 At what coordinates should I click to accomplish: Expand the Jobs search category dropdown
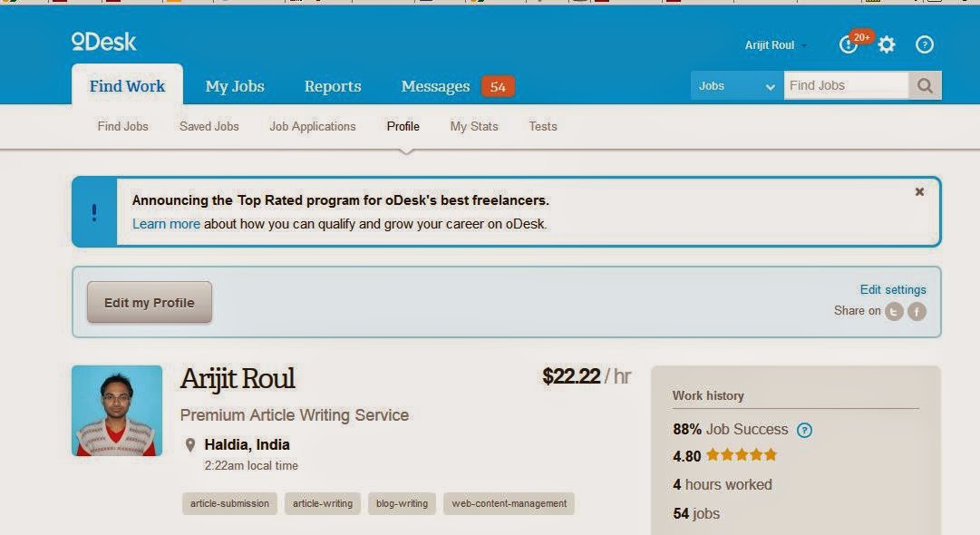(738, 85)
